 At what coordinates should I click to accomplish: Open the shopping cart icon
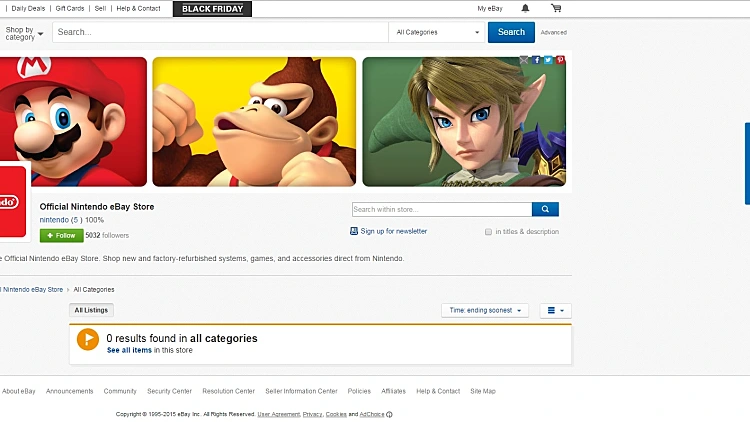[x=556, y=8]
